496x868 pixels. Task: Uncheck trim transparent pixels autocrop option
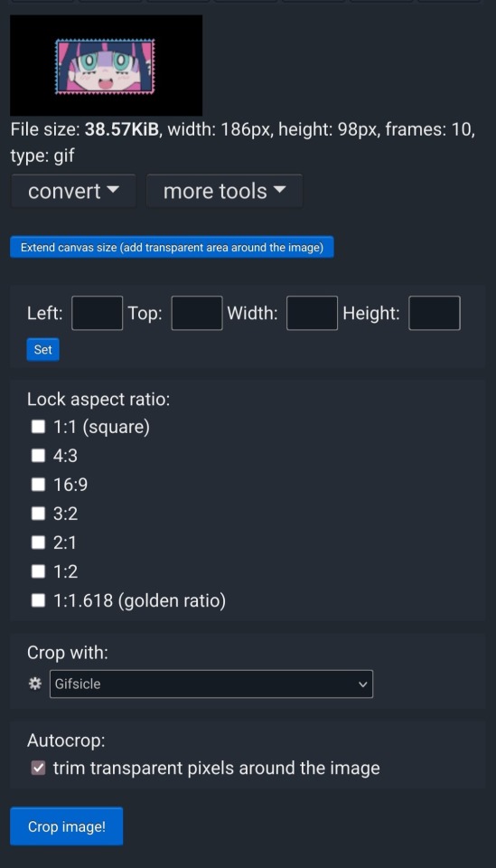click(x=38, y=768)
